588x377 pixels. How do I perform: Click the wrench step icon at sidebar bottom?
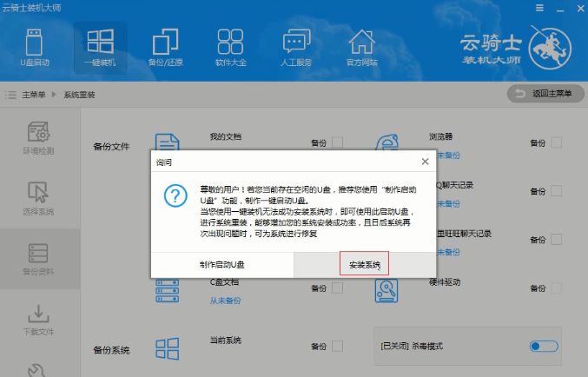(37, 370)
